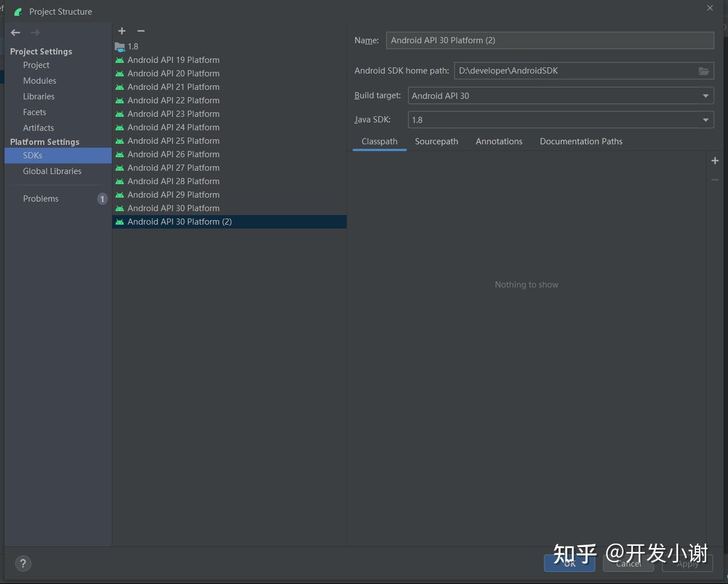Open the Documentation Paths tab
This screenshot has height=584, width=728.
click(581, 142)
